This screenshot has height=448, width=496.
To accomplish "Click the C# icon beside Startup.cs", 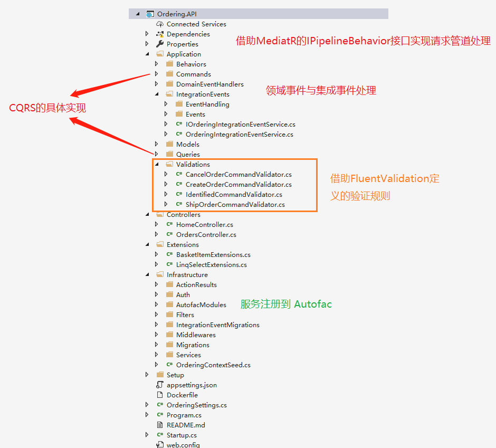I will [x=160, y=435].
